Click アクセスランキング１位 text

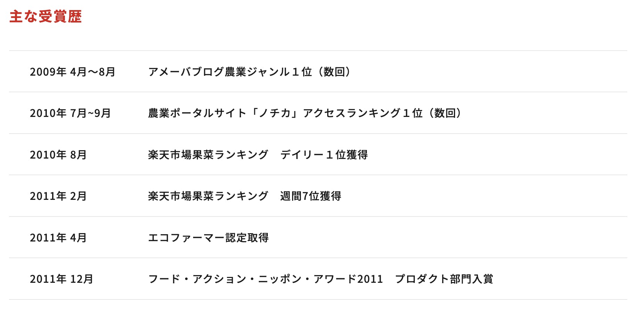click(363, 113)
